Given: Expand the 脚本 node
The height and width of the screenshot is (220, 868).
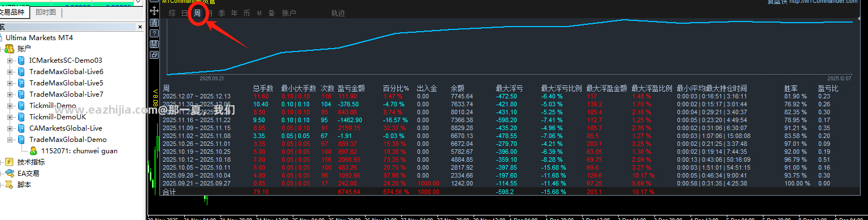Looking at the screenshot, I should coord(1,184).
